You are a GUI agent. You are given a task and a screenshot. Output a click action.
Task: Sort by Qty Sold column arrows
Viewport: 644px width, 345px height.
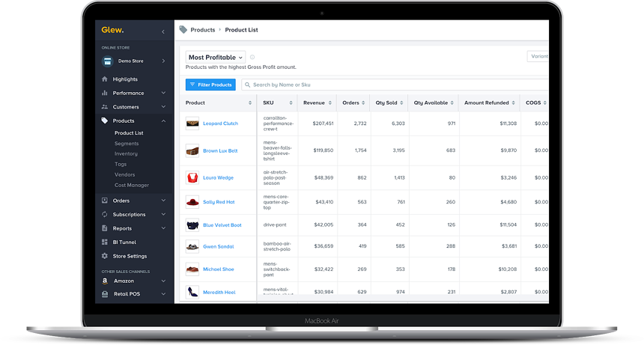coord(401,103)
